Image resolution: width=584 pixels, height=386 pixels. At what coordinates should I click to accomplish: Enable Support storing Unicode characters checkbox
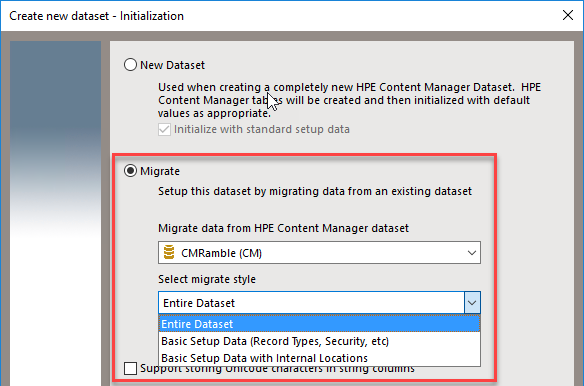(x=130, y=368)
